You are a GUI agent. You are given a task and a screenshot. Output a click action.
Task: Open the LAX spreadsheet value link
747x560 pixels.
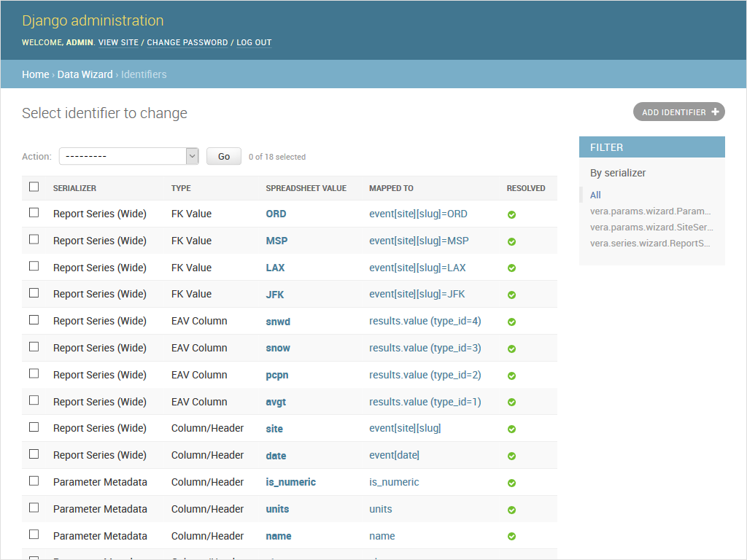coord(275,267)
